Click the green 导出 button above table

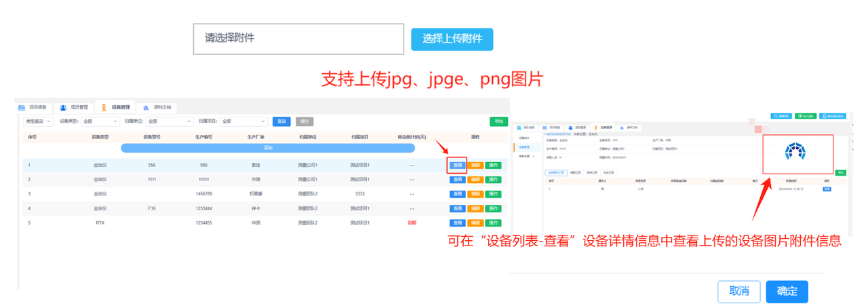pyautogui.click(x=498, y=121)
